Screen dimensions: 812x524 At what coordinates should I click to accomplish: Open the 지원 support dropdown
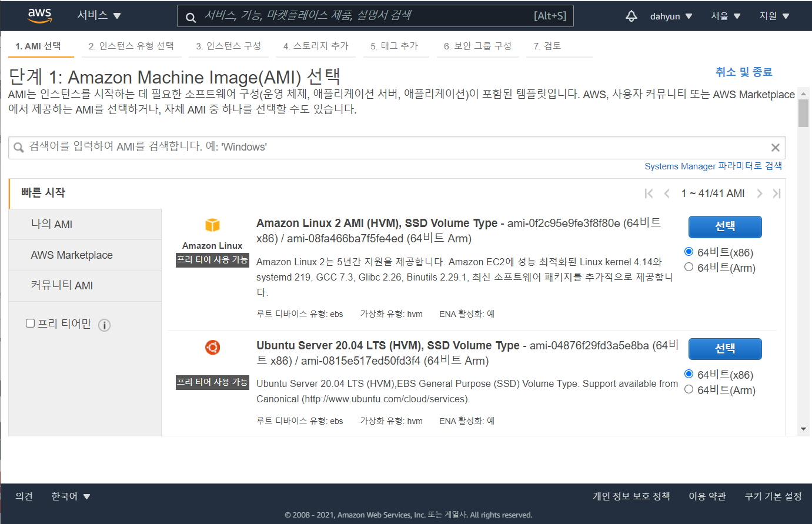[774, 16]
